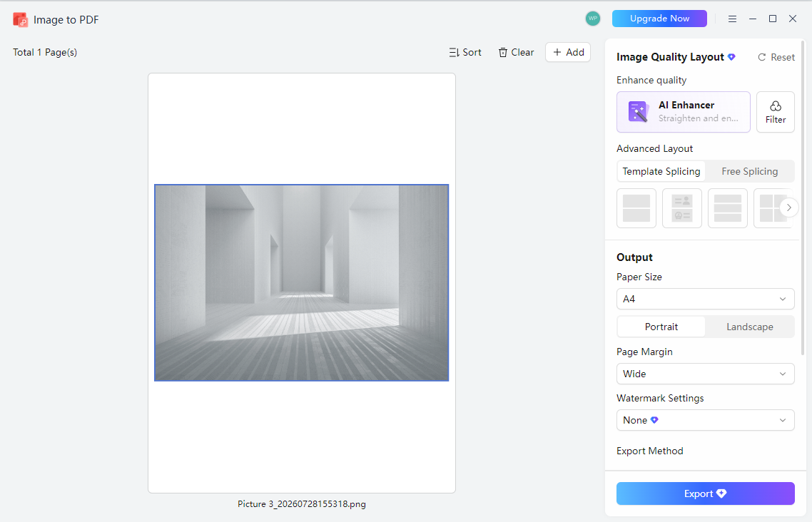
Task: Open the WP user avatar
Action: [x=592, y=19]
